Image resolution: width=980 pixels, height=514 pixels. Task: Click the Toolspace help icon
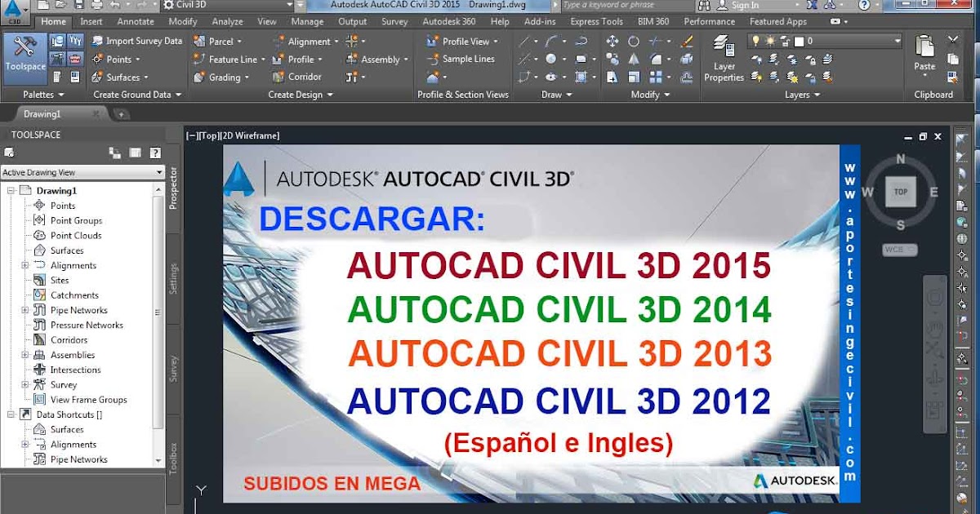155,153
